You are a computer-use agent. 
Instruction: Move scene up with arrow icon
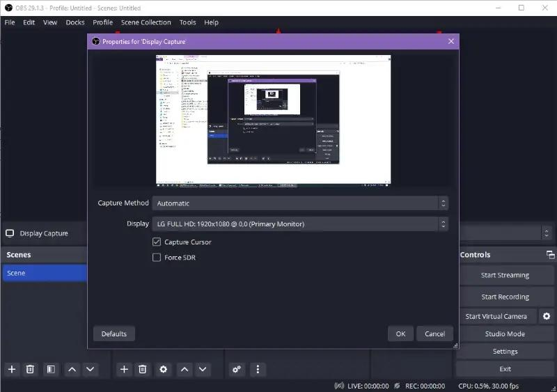72,369
